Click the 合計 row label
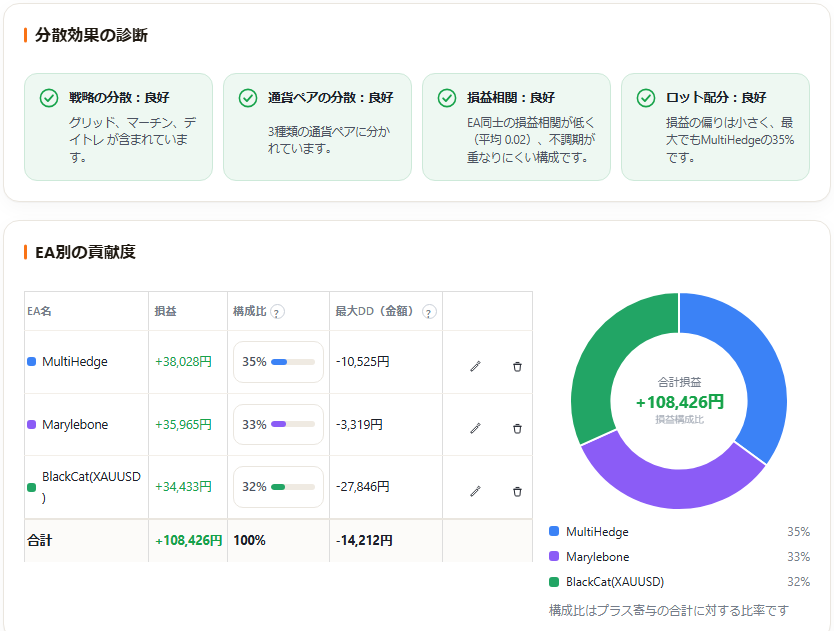This screenshot has height=631, width=834. [x=39, y=541]
